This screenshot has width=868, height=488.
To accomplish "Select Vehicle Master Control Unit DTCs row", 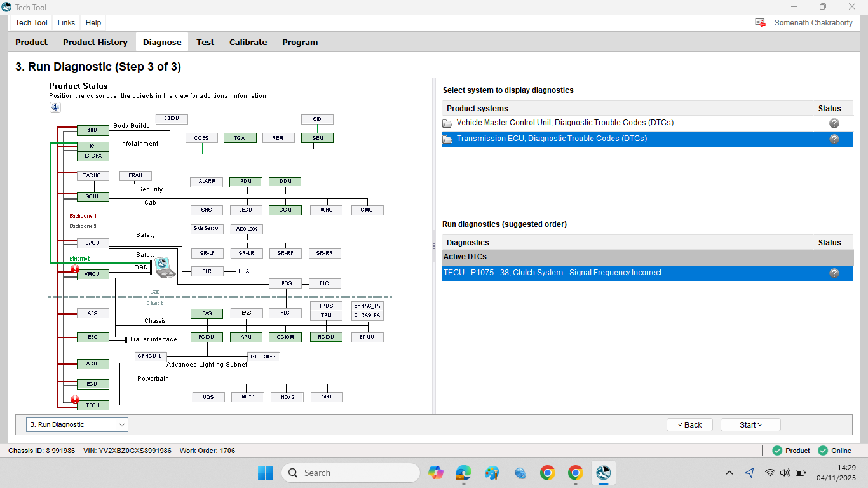I will [648, 123].
